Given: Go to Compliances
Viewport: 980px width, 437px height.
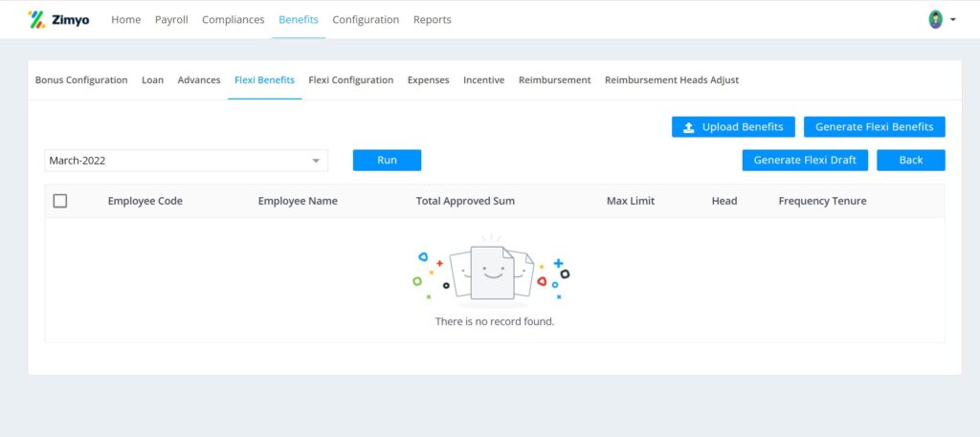Looking at the screenshot, I should [234, 19].
